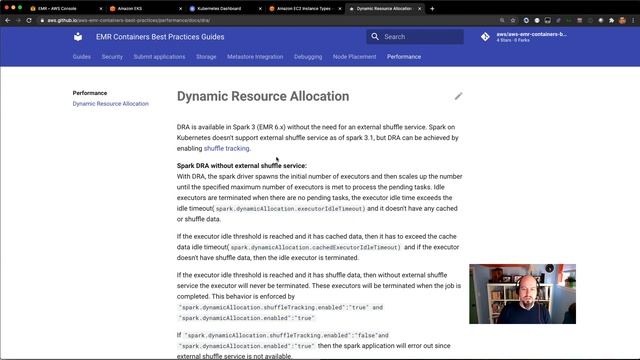The width and height of the screenshot is (640, 360).
Task: Click the Dynamic Resource Allocation page heading
Action: [x=263, y=96]
